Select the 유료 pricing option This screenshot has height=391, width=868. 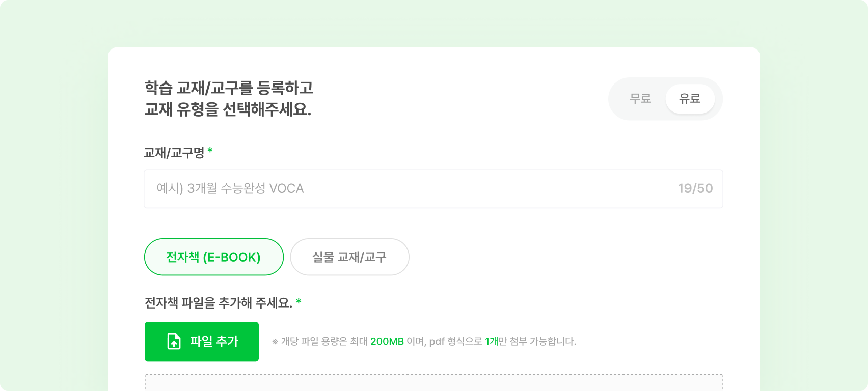690,99
